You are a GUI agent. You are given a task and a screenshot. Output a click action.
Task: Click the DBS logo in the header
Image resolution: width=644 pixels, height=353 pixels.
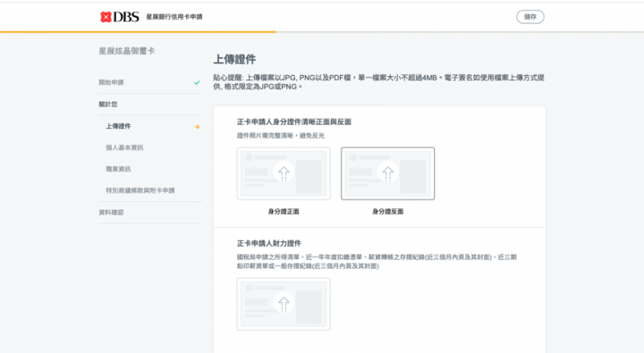(x=120, y=17)
